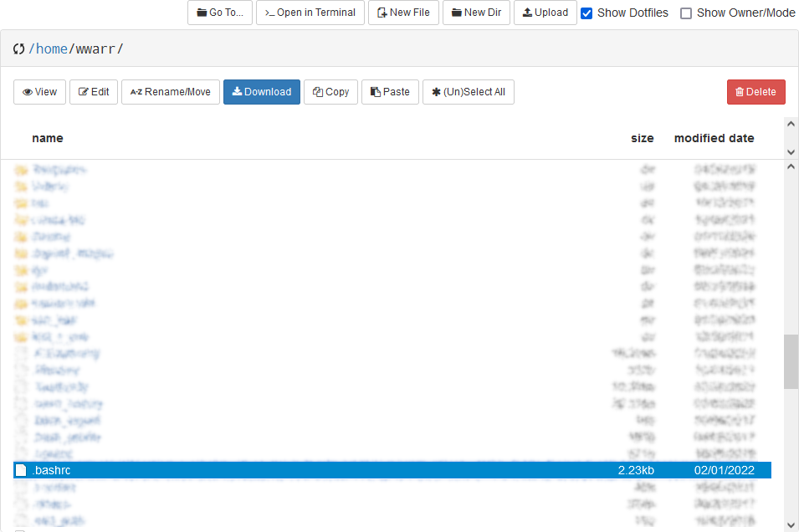Select the .bashrc file row
Screen dimensions: 799x532
point(392,470)
